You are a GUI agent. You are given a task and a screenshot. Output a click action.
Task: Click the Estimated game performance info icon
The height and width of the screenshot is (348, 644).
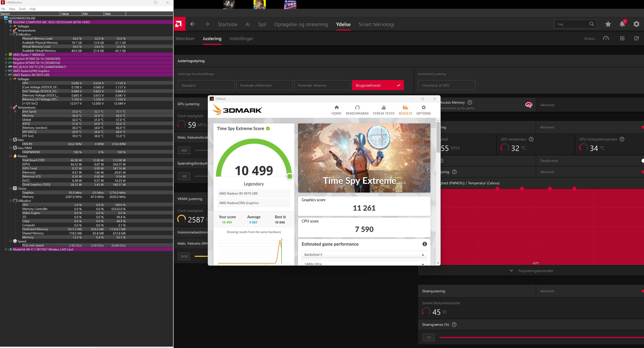[424, 244]
